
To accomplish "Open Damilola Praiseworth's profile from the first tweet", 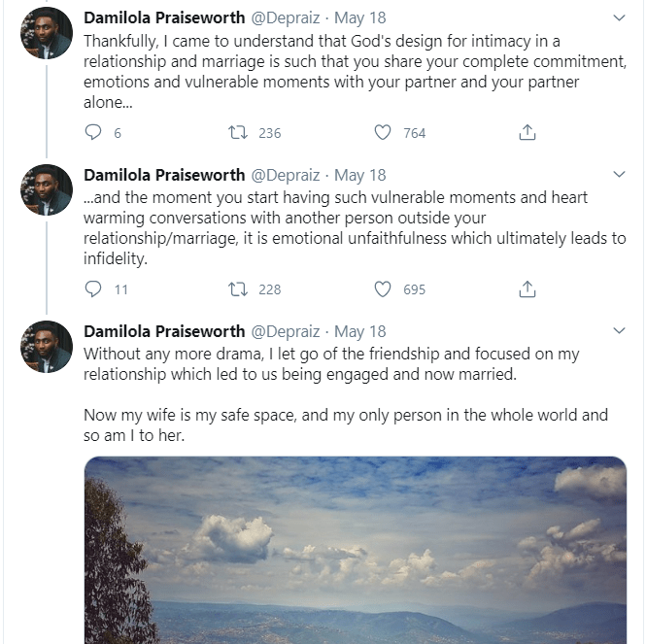I will point(165,18).
